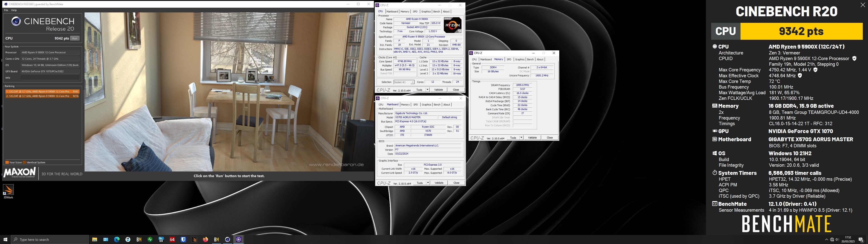
Task: Click Tools button in CPU-Z Mainboard window
Action: pyautogui.click(x=420, y=183)
